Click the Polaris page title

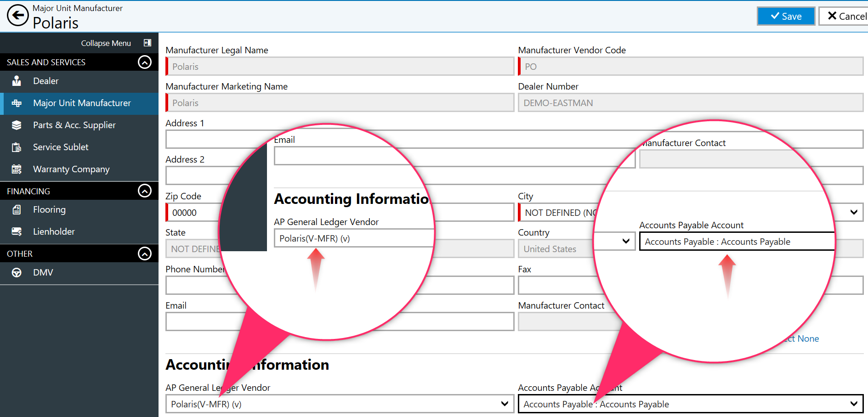point(56,23)
